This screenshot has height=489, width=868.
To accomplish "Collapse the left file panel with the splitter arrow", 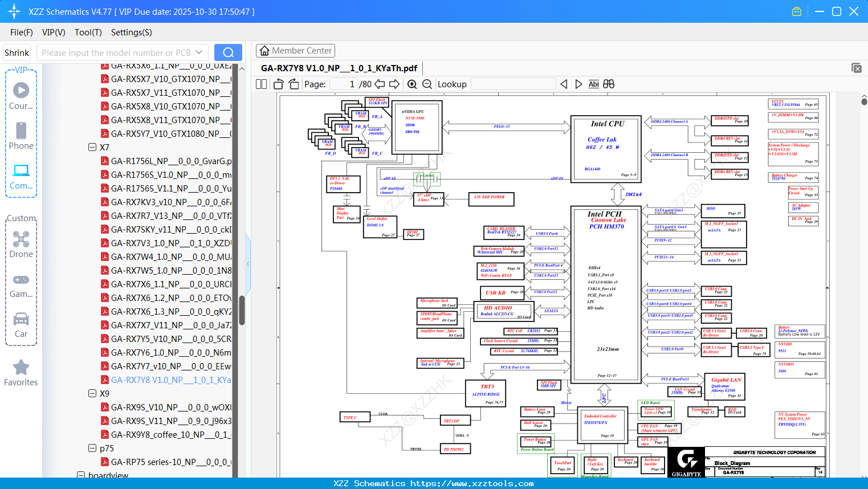I will click(248, 263).
